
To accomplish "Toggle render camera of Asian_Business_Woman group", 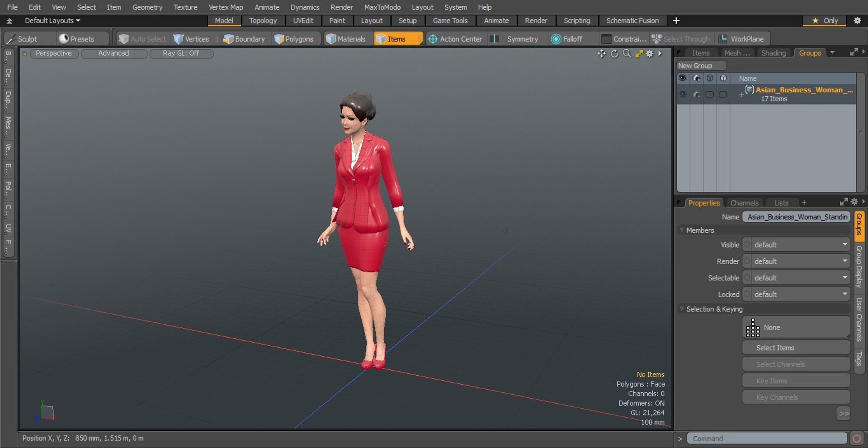I will coord(696,94).
